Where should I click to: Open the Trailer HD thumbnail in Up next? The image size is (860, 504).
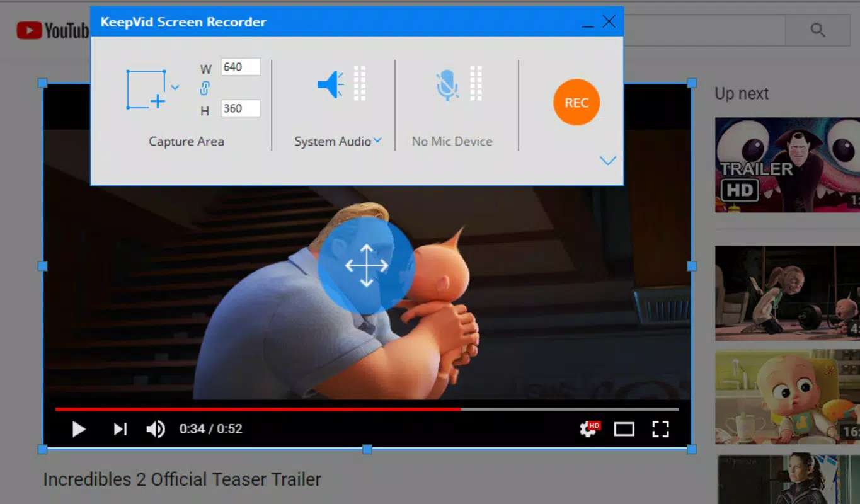point(788,164)
